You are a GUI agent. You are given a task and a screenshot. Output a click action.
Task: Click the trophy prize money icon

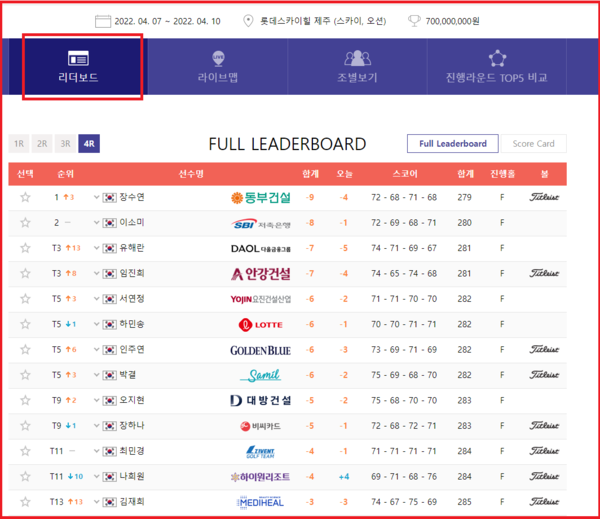click(x=414, y=21)
